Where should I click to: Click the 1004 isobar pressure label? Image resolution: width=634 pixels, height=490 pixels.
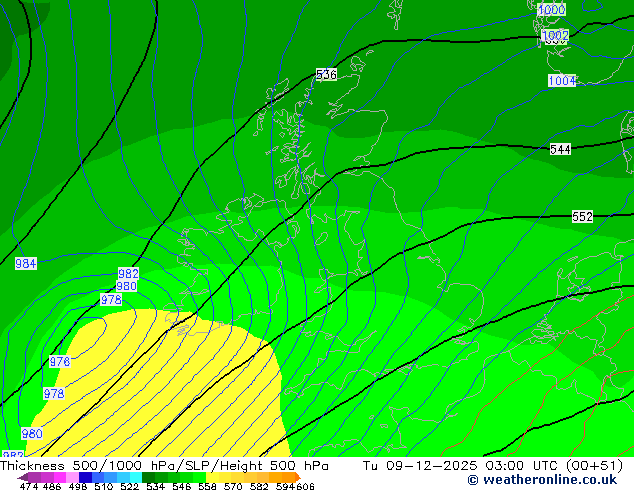pos(562,80)
